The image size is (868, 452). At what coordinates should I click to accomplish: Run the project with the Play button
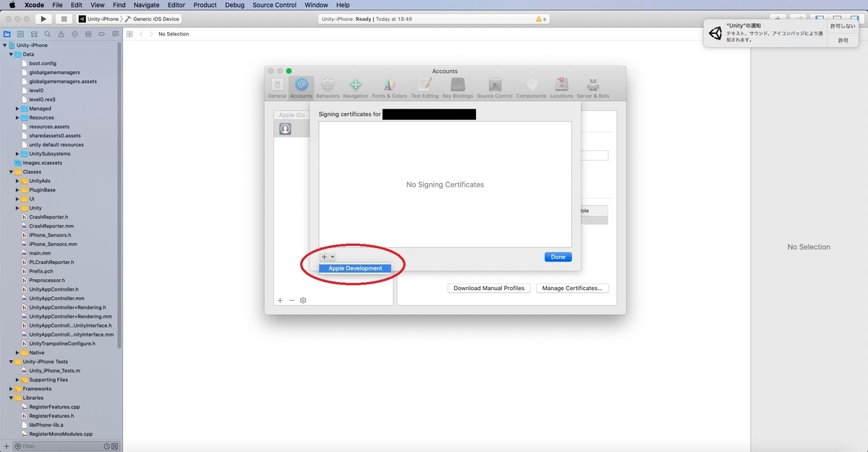click(43, 19)
